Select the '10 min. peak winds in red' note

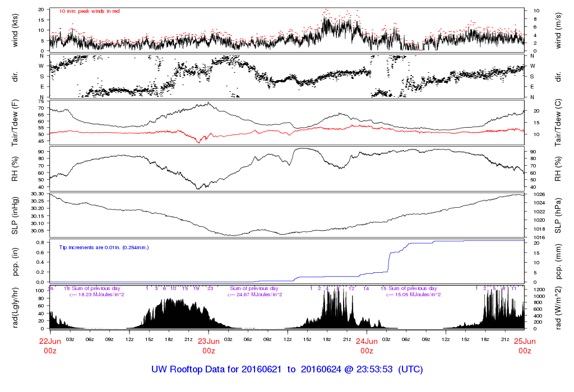click(89, 11)
